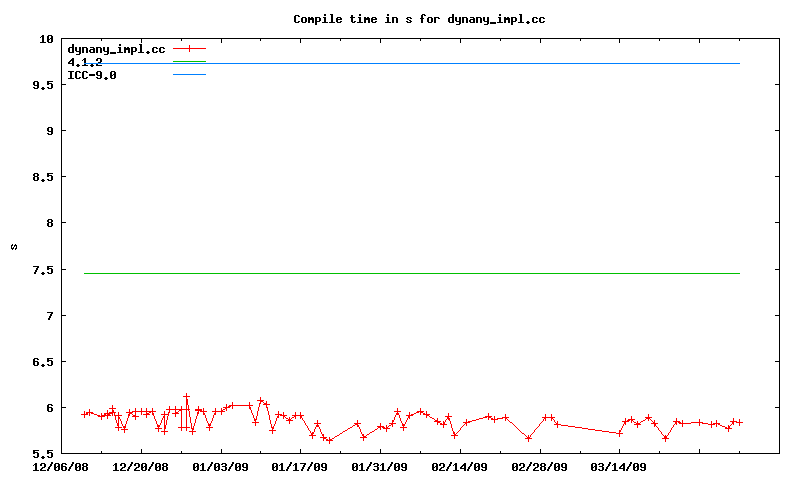Click the 6.5 y-axis tick label
The height and width of the screenshot is (480, 800).
click(43, 362)
